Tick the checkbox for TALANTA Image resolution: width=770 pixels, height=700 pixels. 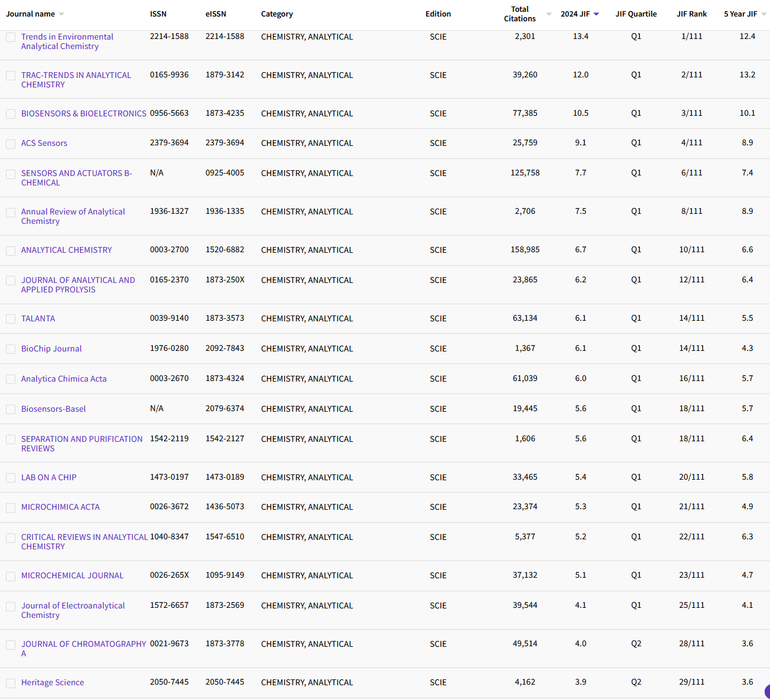point(11,319)
